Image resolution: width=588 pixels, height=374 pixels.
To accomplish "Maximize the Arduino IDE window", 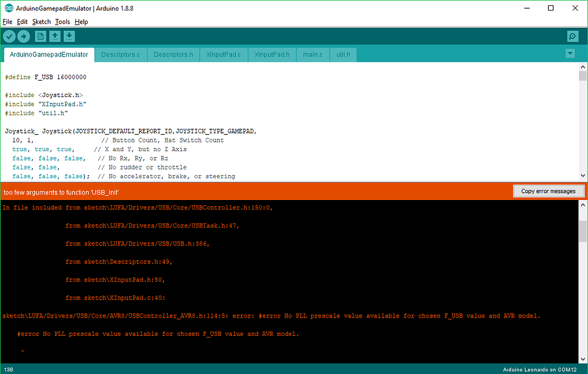I will (x=550, y=8).
